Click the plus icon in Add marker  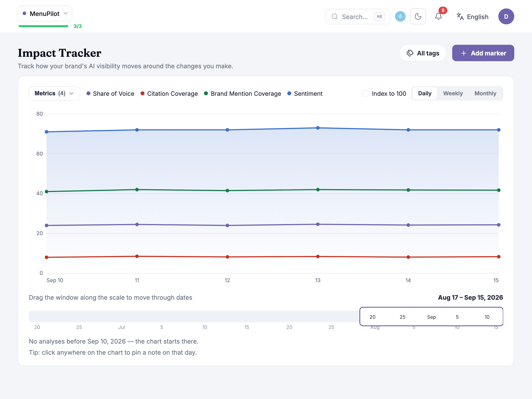click(x=464, y=53)
